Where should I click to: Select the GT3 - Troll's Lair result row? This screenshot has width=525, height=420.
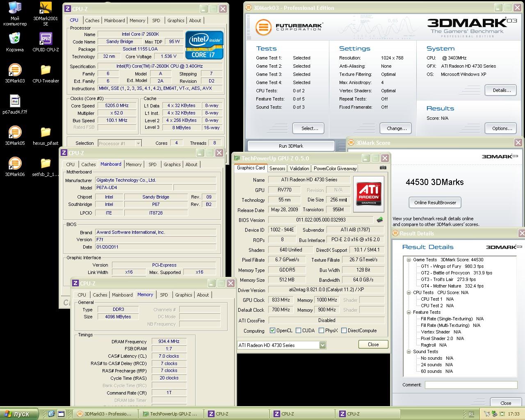click(x=448, y=279)
